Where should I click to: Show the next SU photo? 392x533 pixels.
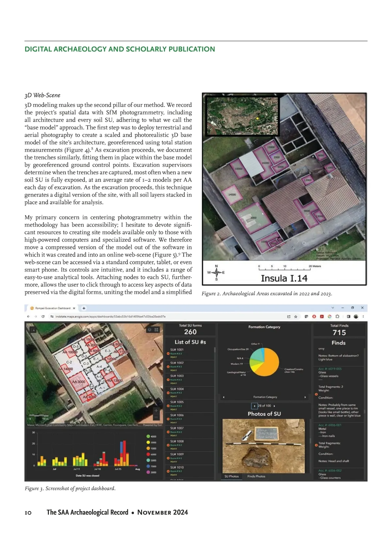[274, 406]
